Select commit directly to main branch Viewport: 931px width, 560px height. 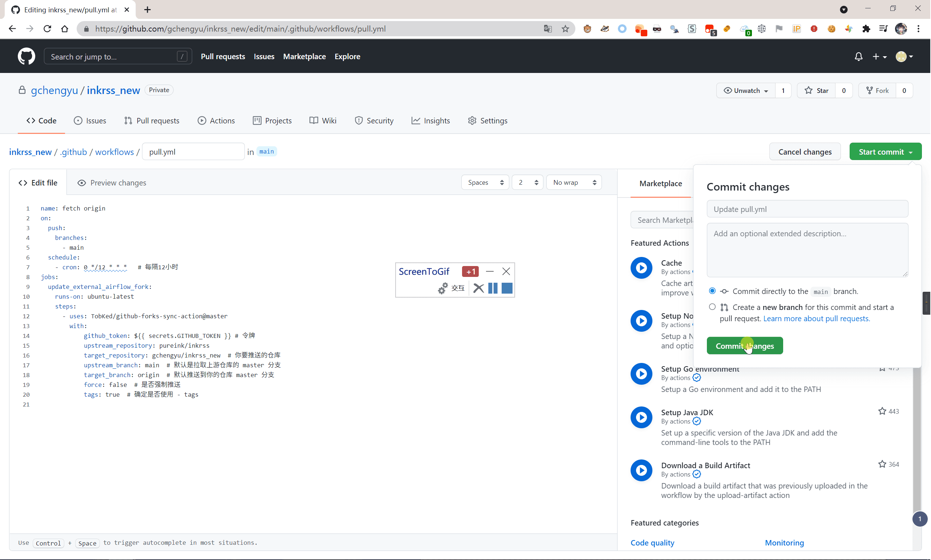[712, 291]
